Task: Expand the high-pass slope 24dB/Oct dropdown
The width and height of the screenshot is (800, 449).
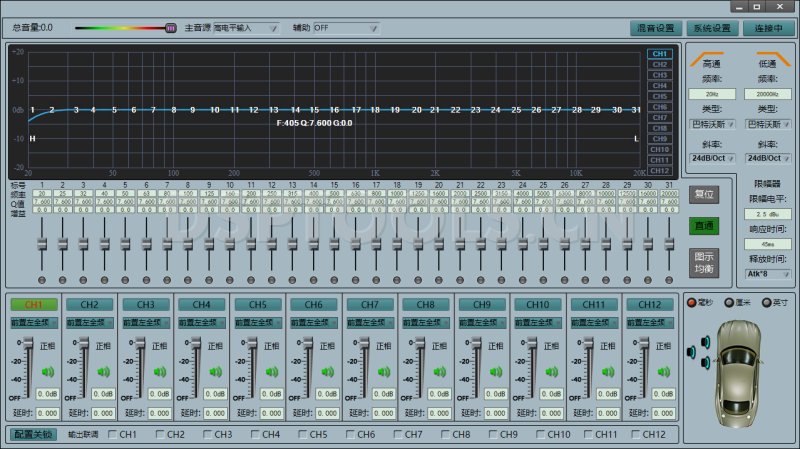Action: [x=712, y=157]
